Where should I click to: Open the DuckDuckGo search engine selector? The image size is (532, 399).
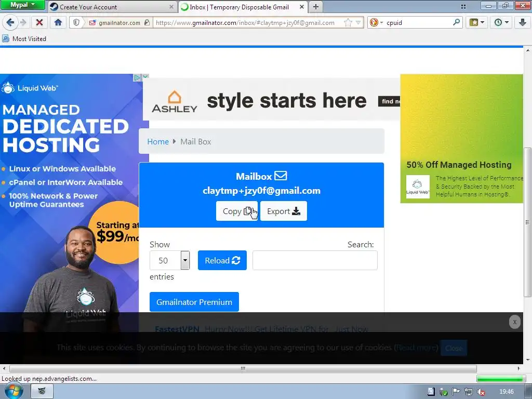tap(376, 23)
